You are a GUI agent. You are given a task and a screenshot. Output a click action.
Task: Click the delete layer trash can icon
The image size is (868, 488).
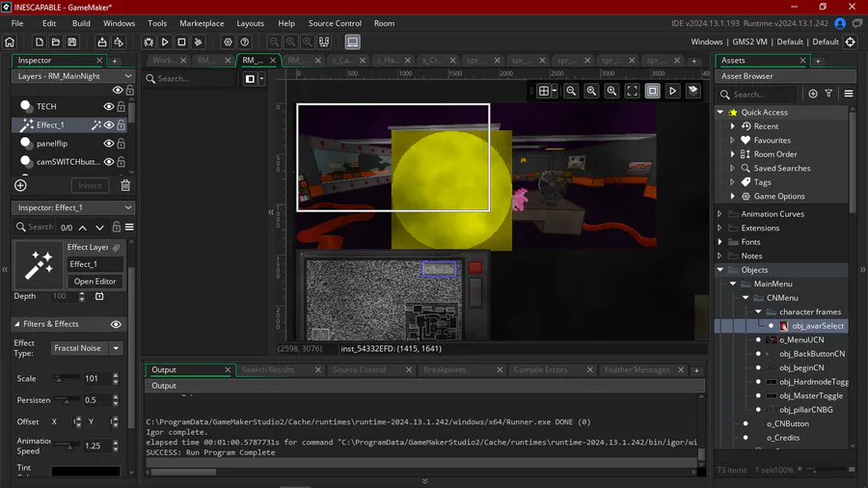125,185
